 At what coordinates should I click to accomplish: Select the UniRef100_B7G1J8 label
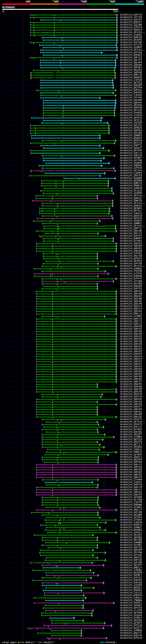point(131,638)
